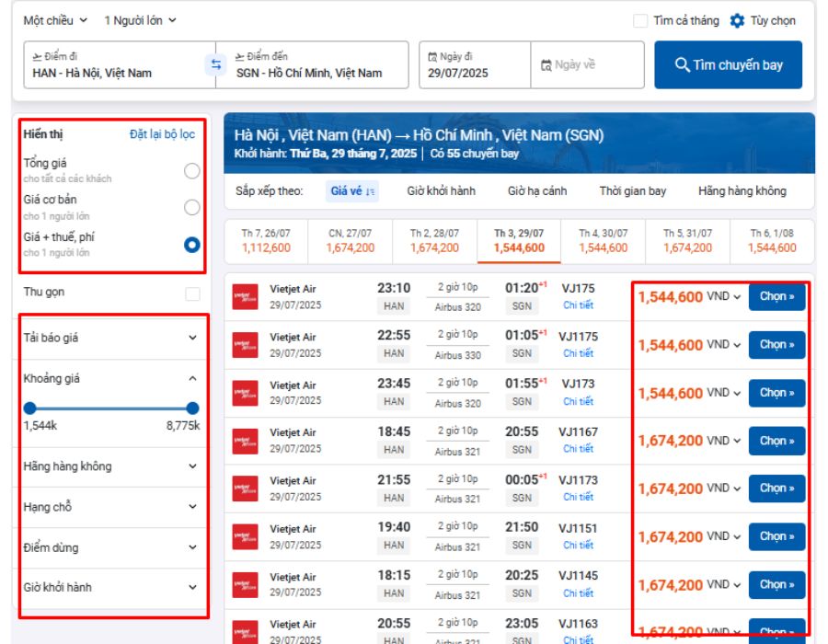This screenshot has height=644, width=828.
Task: Expand the Tải báo giá section
Action: click(x=111, y=338)
